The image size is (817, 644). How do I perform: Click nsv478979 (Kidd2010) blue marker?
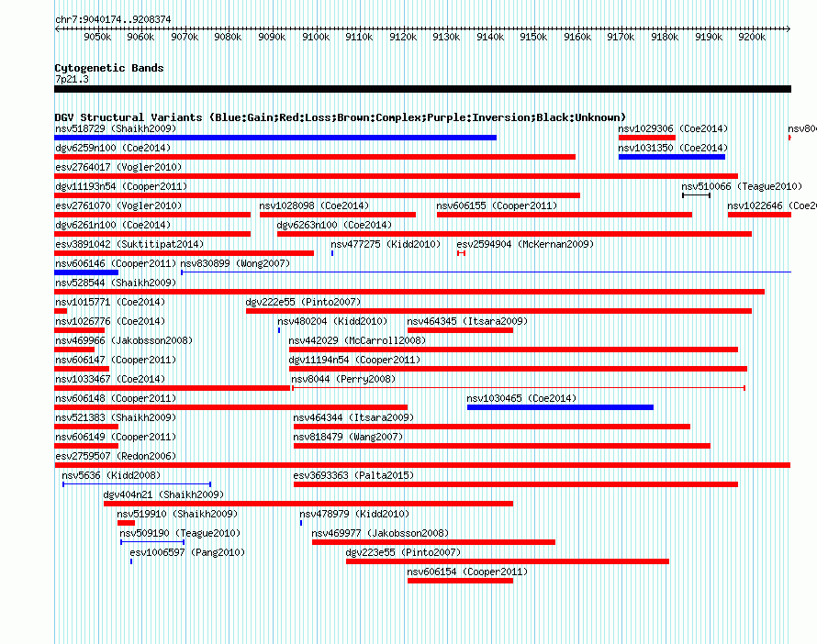tap(301, 523)
